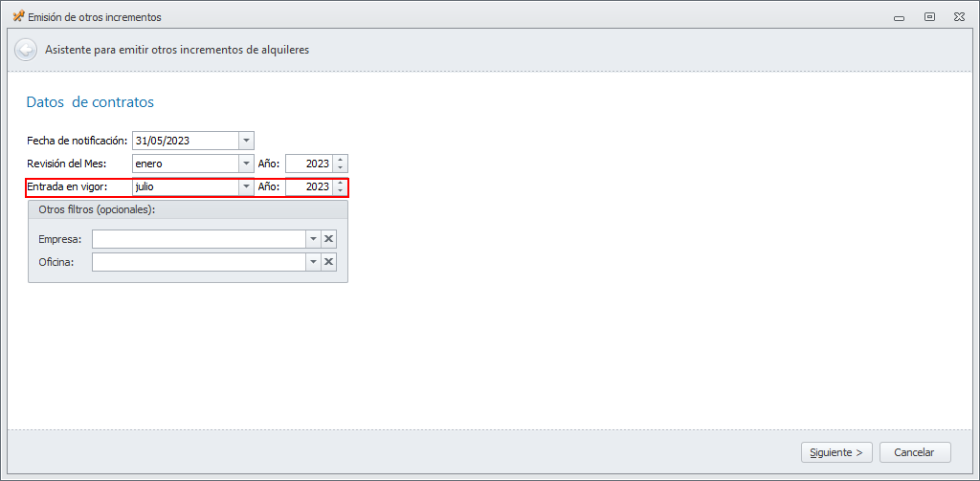The height and width of the screenshot is (481, 980).
Task: Click the Empresa filter field
Action: pyautogui.click(x=199, y=239)
